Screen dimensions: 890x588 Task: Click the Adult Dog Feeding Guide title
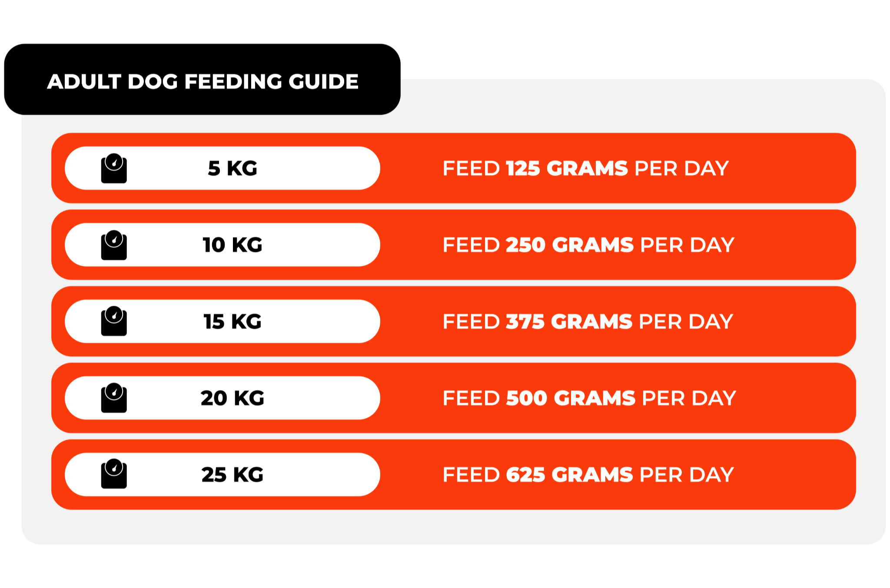(203, 82)
